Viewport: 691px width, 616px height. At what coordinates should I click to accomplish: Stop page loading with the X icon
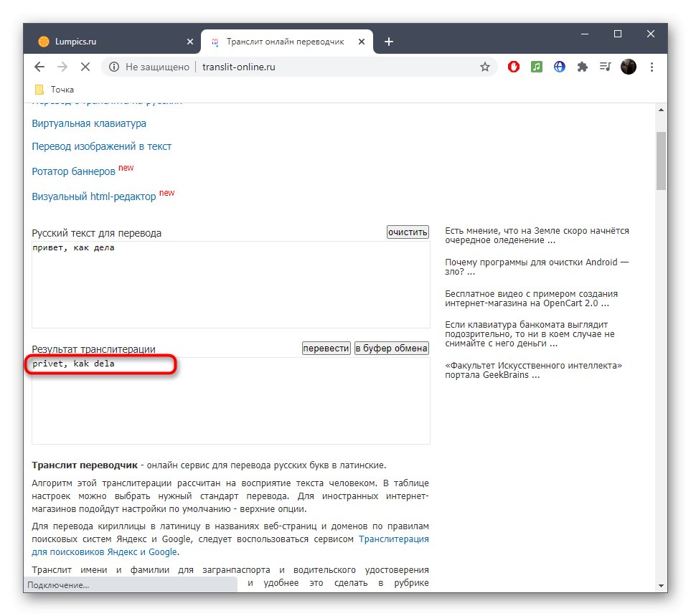tap(85, 66)
